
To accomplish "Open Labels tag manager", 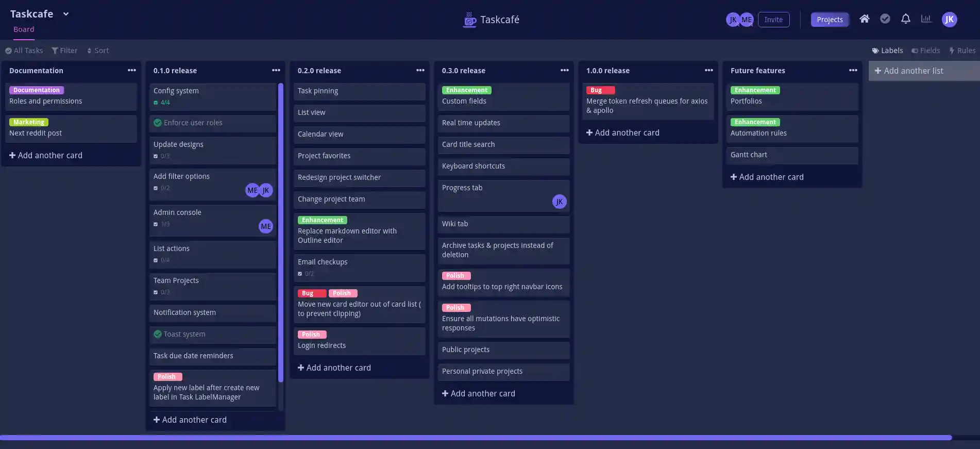I will (887, 51).
